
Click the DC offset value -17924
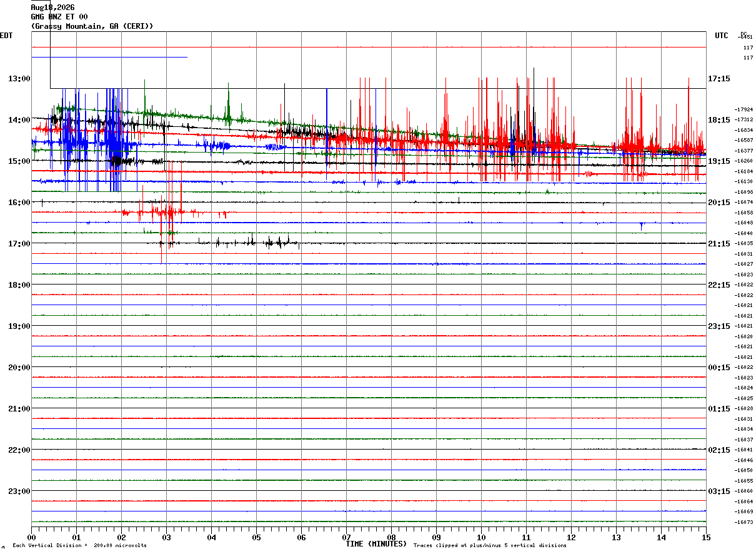pos(744,109)
